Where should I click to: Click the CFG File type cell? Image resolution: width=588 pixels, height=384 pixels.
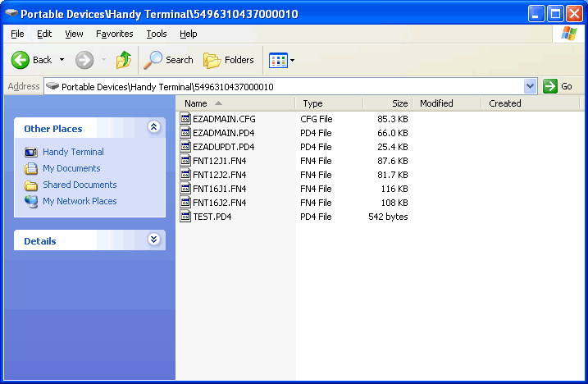click(x=316, y=119)
